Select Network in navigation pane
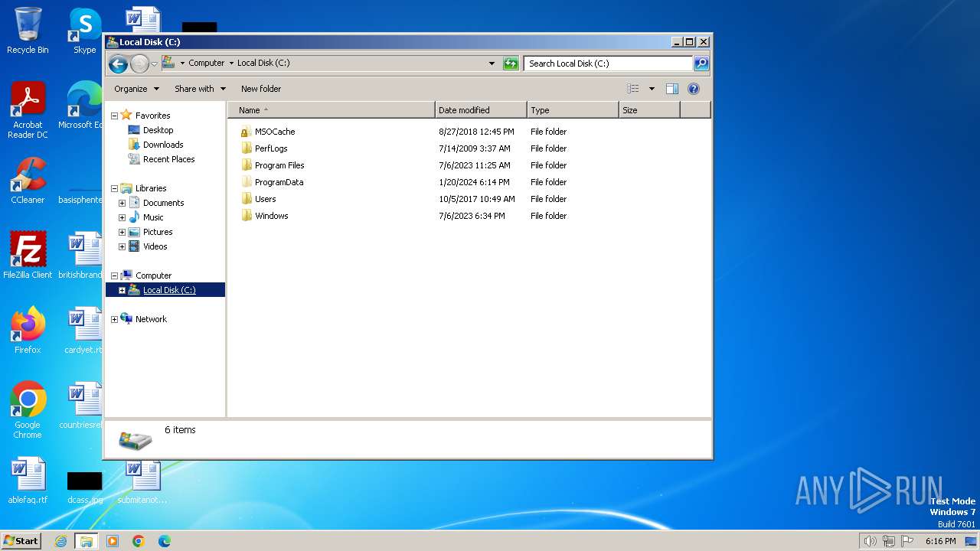 [x=151, y=319]
